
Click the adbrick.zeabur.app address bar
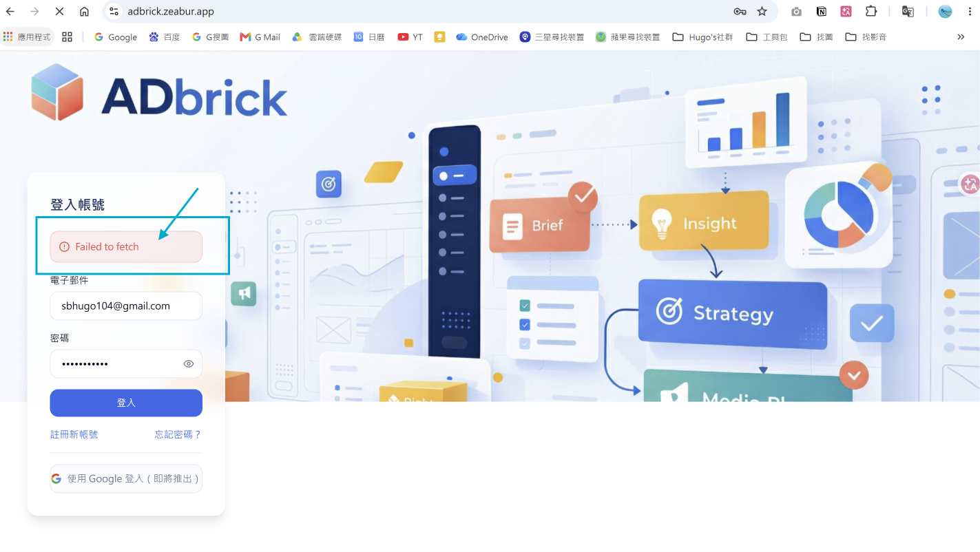coord(171,12)
